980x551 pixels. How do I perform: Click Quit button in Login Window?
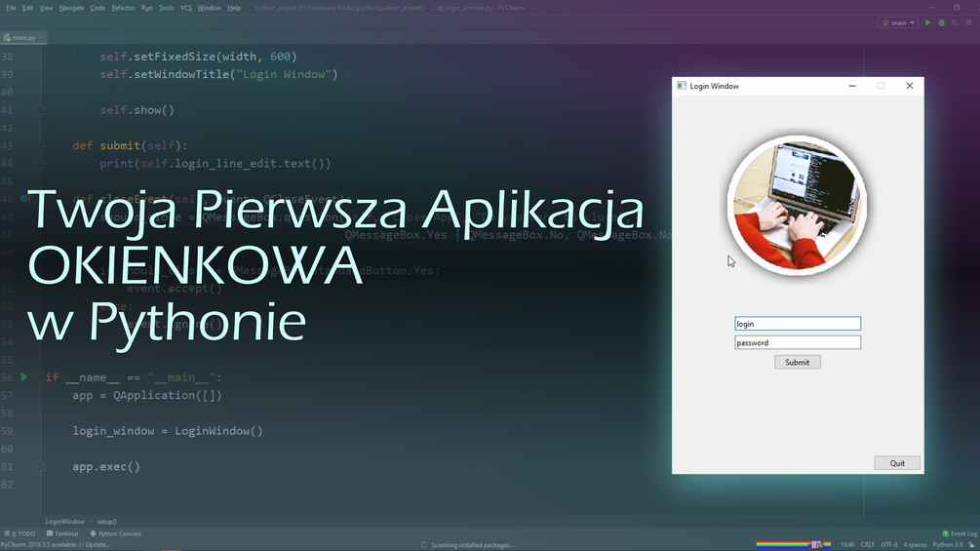[x=897, y=463]
